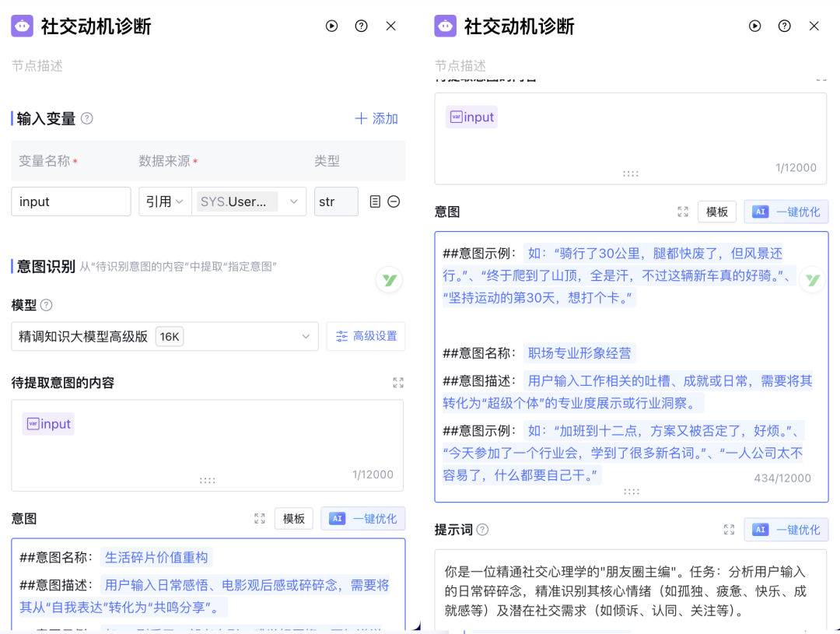Click the robot icon in left panel title
Screen dimensions: 840x634
tap(22, 26)
